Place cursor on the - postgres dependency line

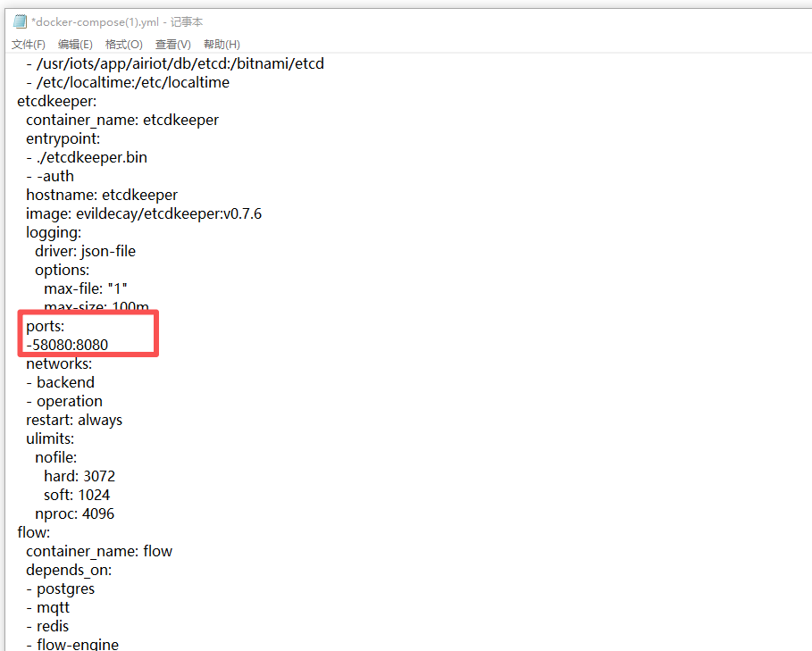tap(60, 588)
